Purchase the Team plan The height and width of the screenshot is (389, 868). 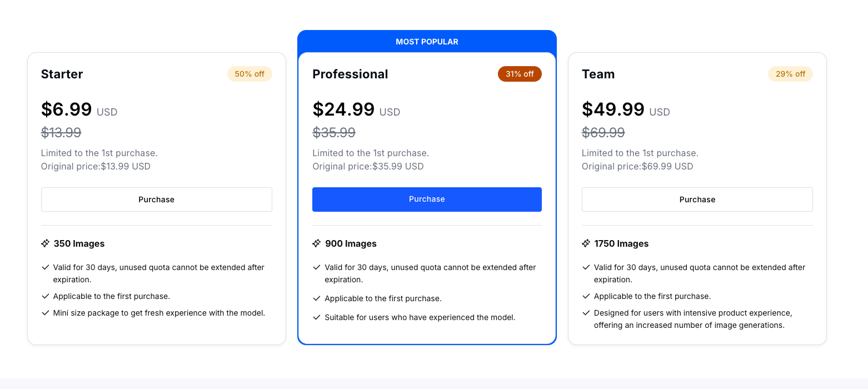click(x=697, y=200)
